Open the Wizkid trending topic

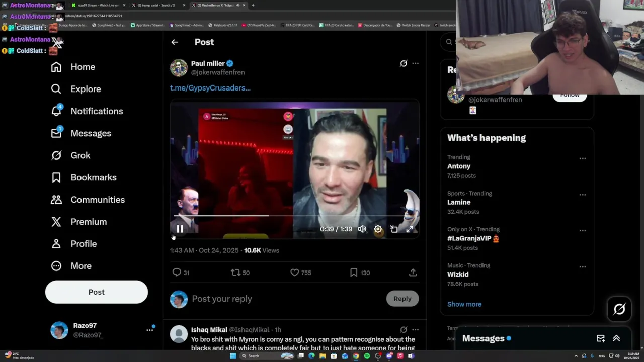click(x=458, y=275)
